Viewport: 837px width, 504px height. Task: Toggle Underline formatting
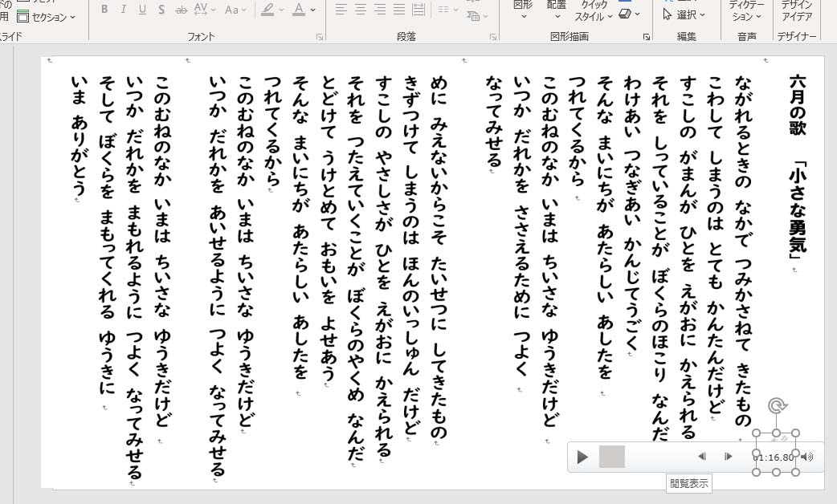142,9
